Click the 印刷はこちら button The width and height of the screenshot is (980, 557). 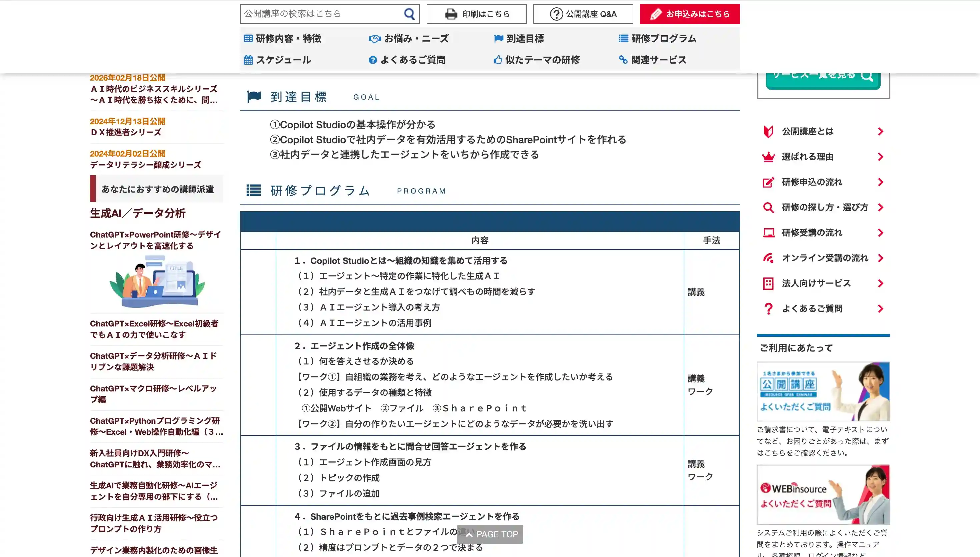(476, 14)
